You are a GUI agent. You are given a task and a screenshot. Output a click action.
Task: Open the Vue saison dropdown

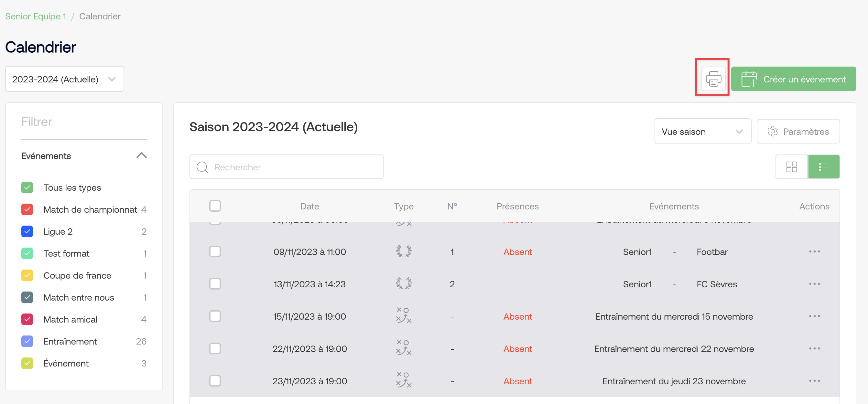click(702, 131)
